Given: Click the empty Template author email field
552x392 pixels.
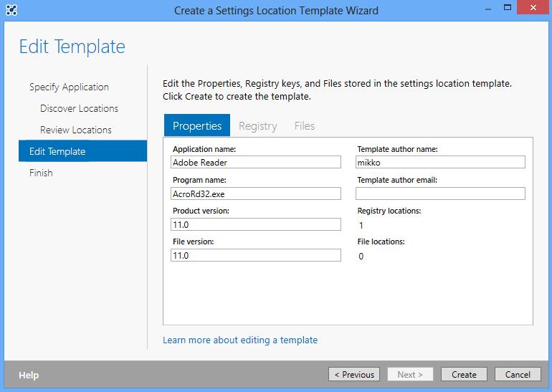Looking at the screenshot, I should pos(440,193).
